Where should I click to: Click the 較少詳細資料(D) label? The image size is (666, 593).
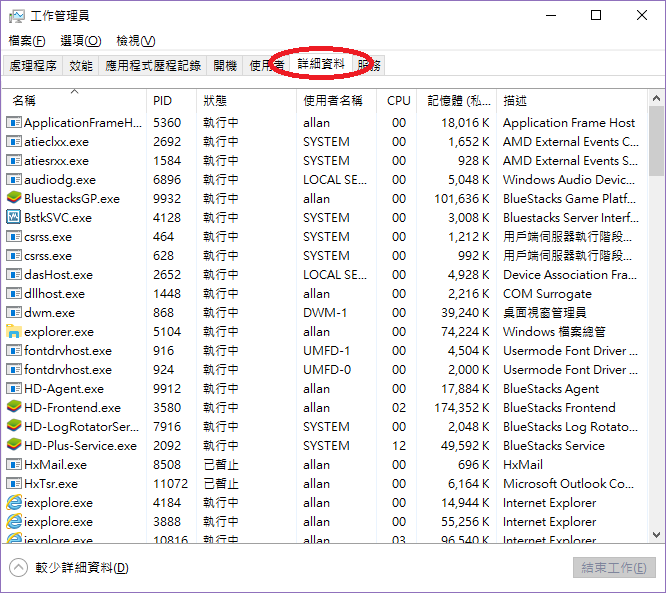click(x=82, y=568)
